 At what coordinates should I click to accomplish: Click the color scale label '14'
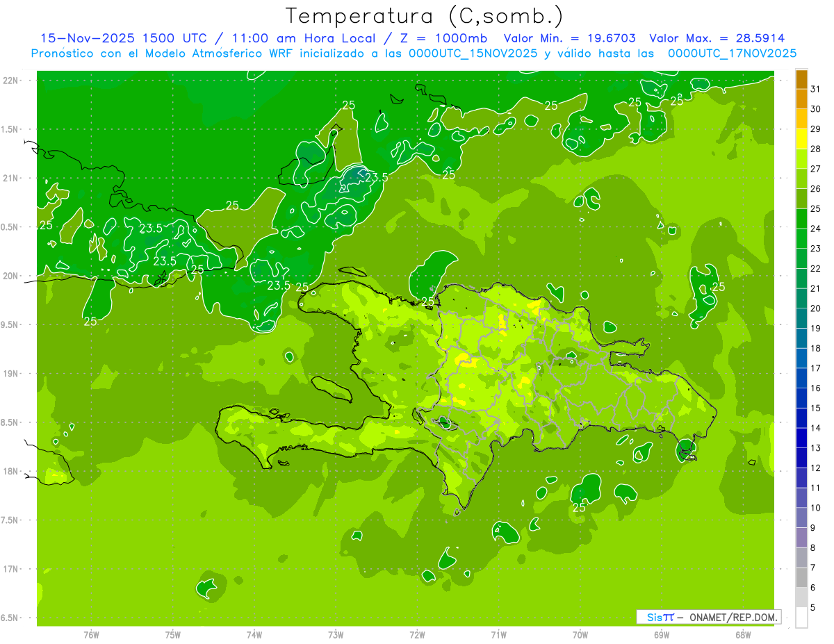(816, 428)
